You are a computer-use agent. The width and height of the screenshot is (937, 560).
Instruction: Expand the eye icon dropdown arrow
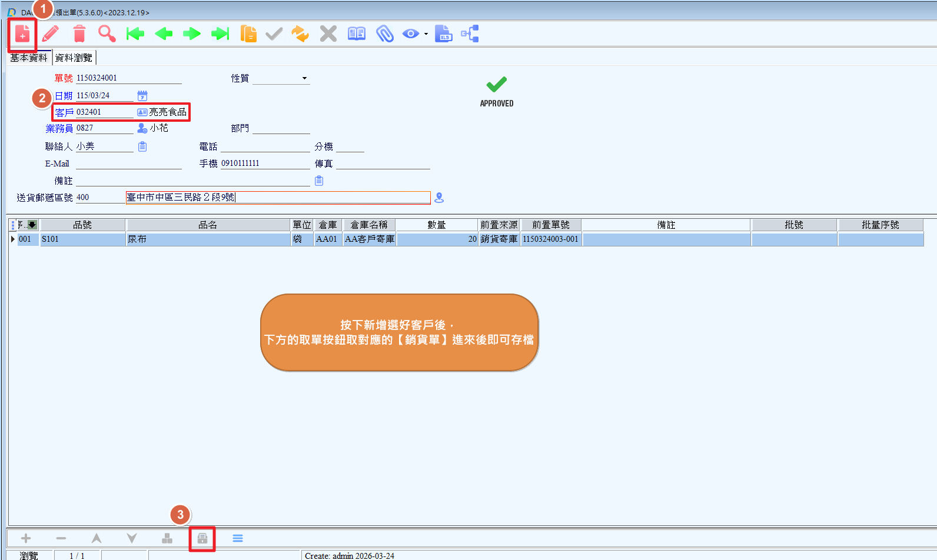(x=426, y=34)
